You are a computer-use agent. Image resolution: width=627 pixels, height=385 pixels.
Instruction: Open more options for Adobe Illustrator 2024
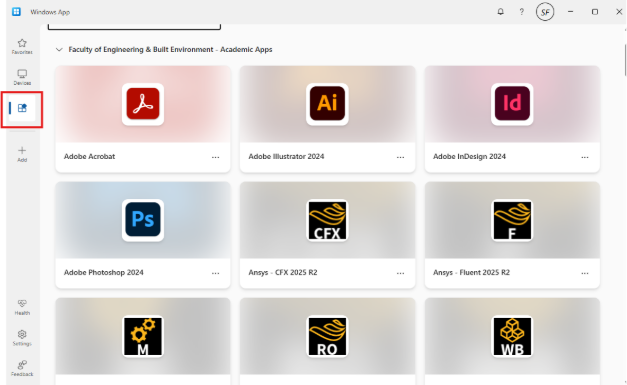(x=400, y=157)
